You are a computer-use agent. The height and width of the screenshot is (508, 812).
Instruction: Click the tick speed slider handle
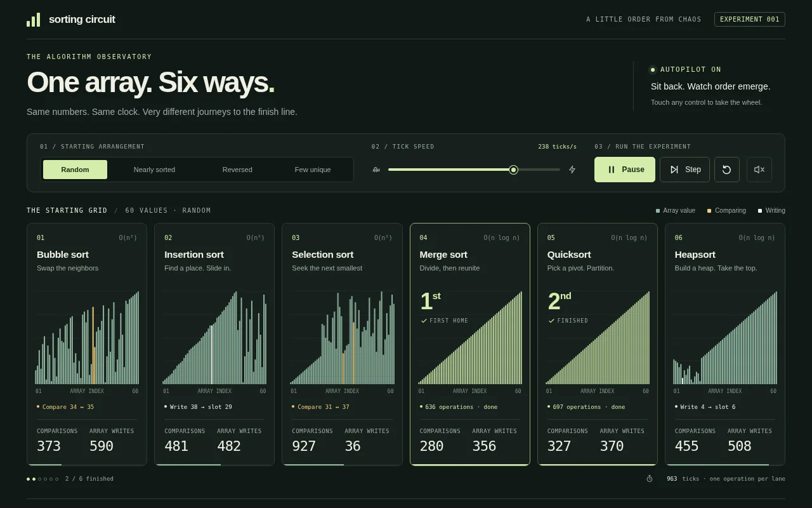[x=514, y=170]
